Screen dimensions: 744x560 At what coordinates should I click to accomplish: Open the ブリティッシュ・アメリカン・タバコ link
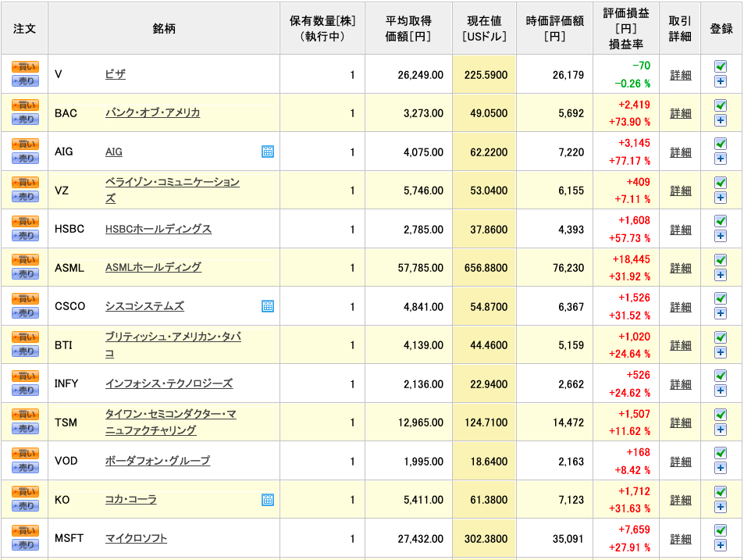(173, 345)
